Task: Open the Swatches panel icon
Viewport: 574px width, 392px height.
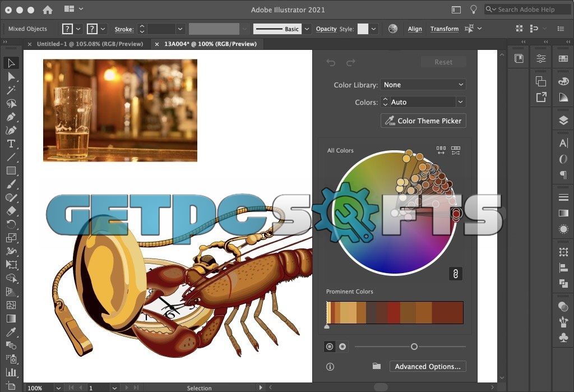Action: [563, 59]
